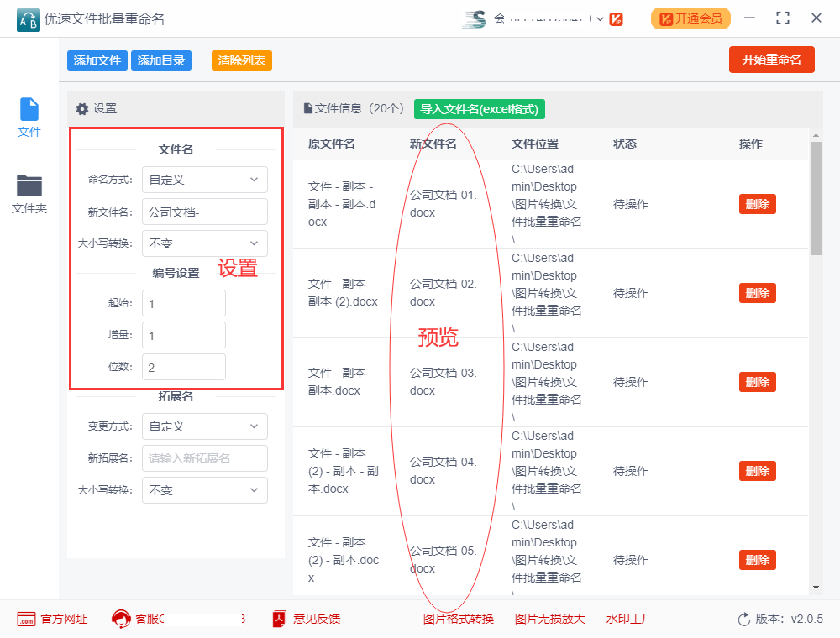Delete the row for 公司文档-04.docx
Viewport: 840px width, 638px height.
758,471
